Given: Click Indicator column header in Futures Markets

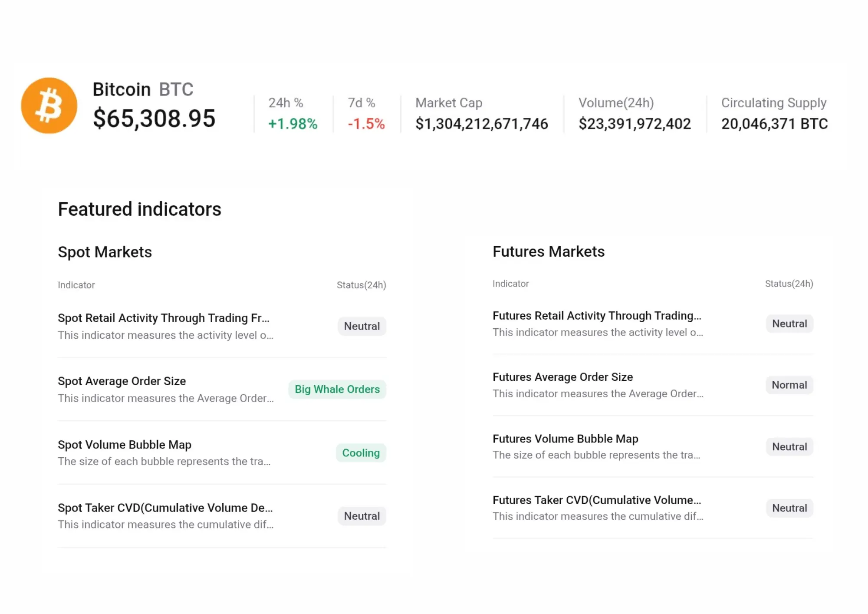Looking at the screenshot, I should pos(511,284).
